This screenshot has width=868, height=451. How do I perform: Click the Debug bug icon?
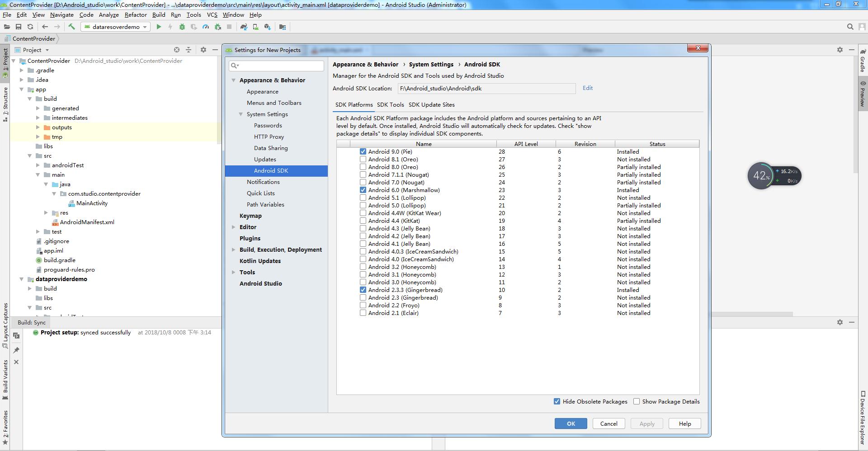[182, 27]
